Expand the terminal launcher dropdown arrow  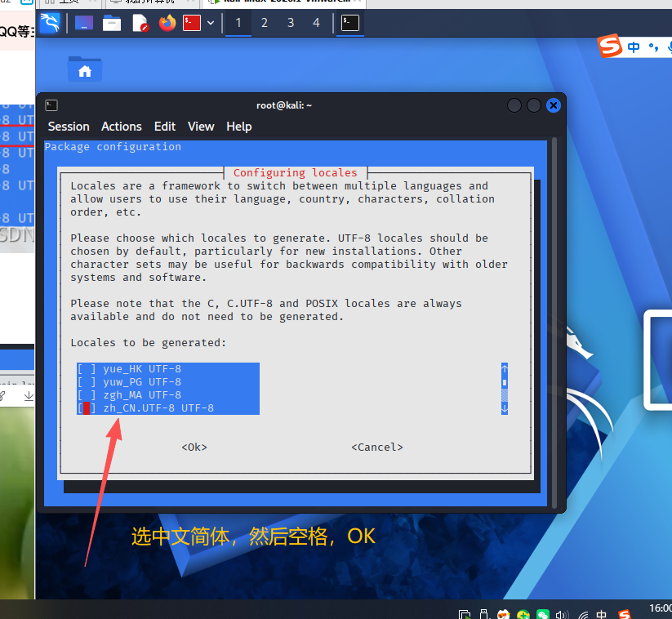pyautogui.click(x=211, y=23)
